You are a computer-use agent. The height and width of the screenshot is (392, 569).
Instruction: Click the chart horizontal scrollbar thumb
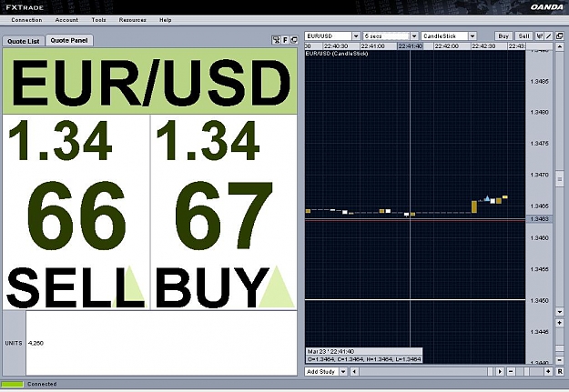tap(491, 371)
